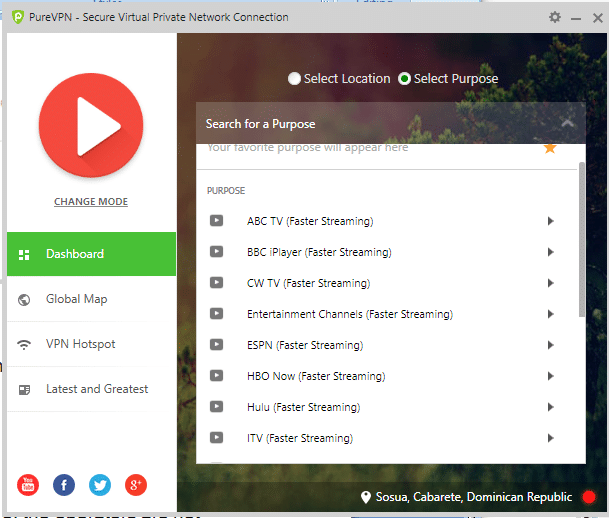The image size is (609, 518).
Task: Expand the ESPN row arrow
Action: coord(550,345)
